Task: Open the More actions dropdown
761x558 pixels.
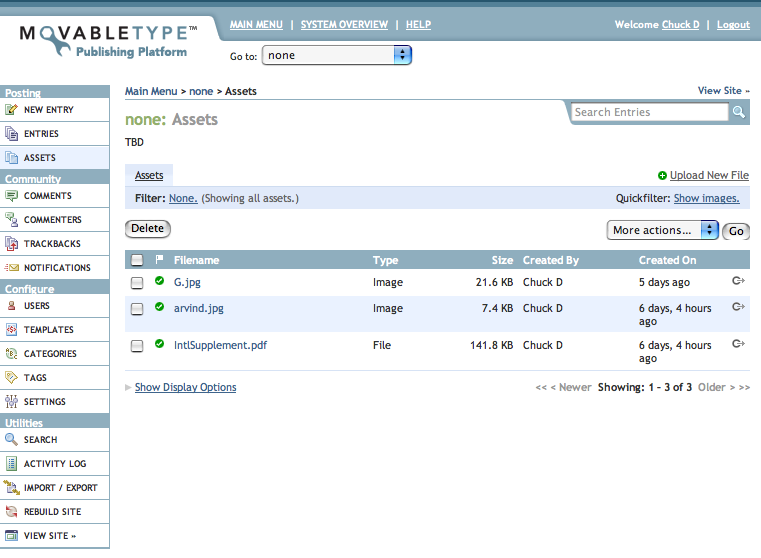Action: [662, 230]
